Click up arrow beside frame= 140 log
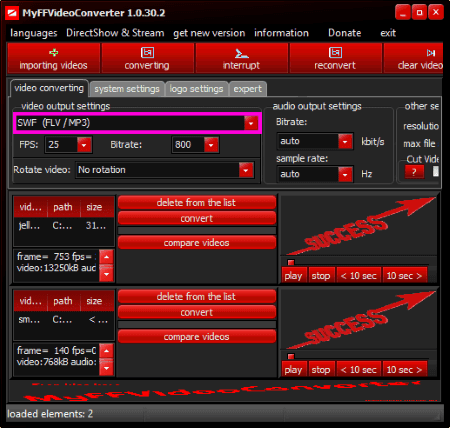Image resolution: width=450 pixels, height=428 pixels. [x=107, y=351]
